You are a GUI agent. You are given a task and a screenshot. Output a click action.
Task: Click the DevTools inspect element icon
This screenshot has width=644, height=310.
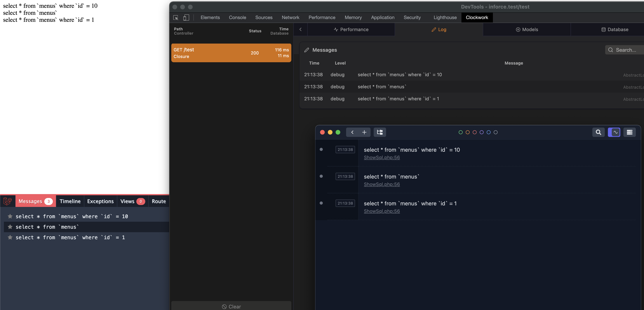176,18
